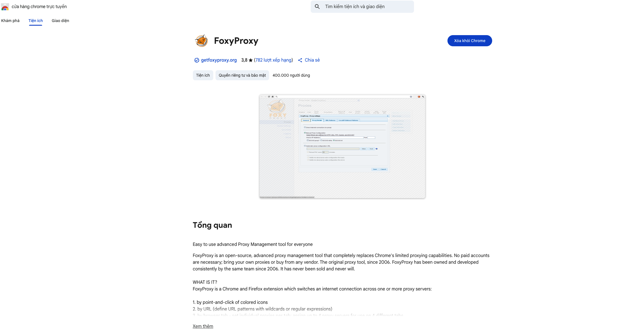Image resolution: width=644 pixels, height=332 pixels.
Task: Open the getfoxyproxy.org publisher link
Action: pyautogui.click(x=219, y=60)
